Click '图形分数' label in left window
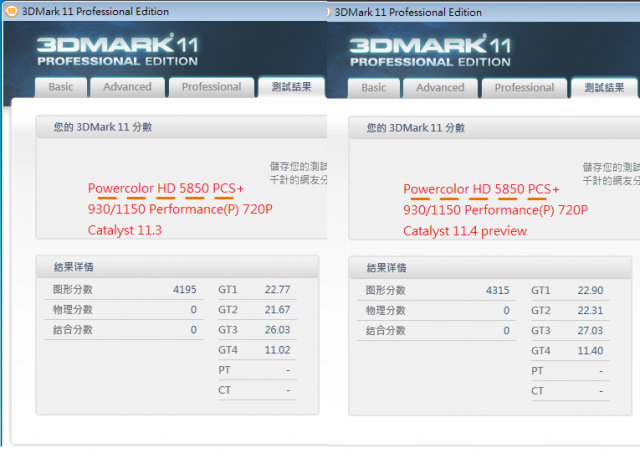This screenshot has width=640, height=454. pos(73,290)
